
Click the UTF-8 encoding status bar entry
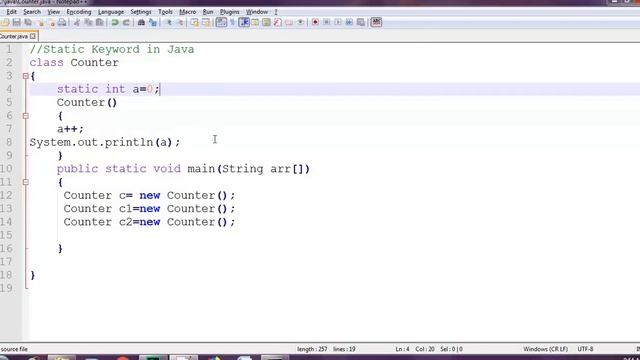[x=585, y=349]
